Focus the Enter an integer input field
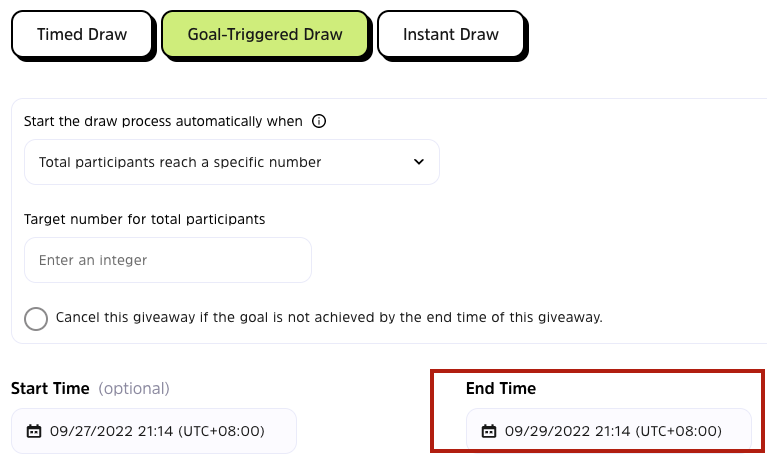767x469 pixels. (167, 260)
